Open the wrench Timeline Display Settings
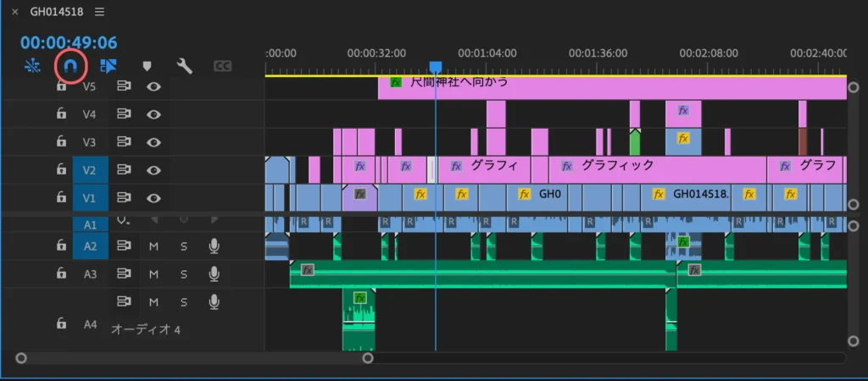The image size is (868, 381). click(184, 65)
